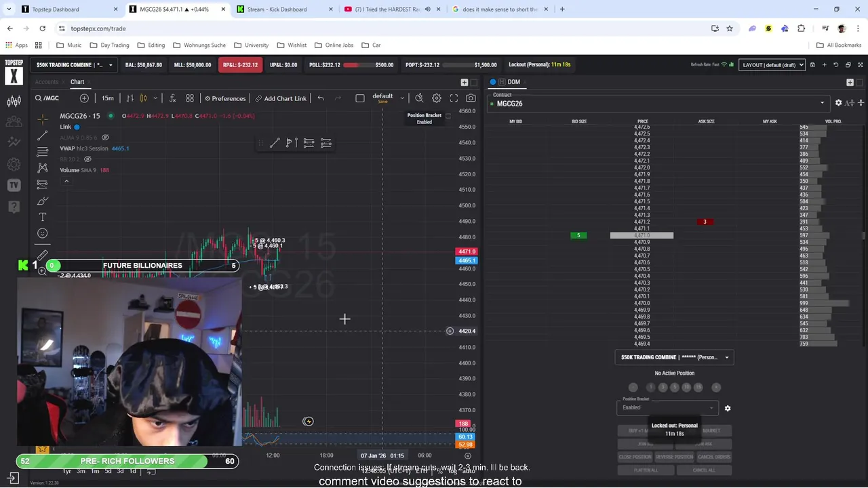
Task: Reset layout with the refresh arrow icon
Action: [835, 65]
